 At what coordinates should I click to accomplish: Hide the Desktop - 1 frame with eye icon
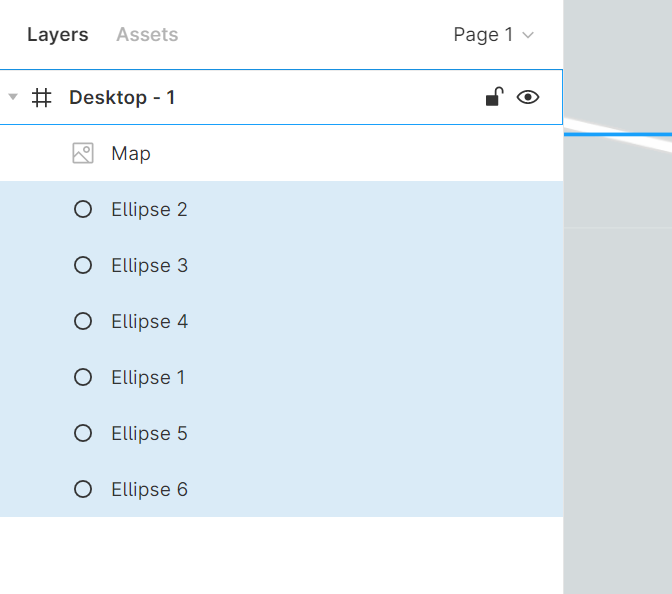(528, 97)
